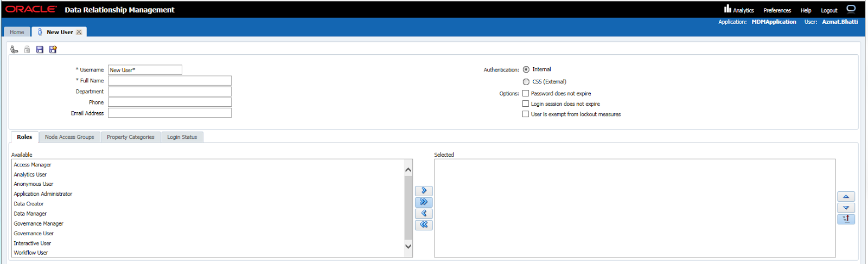Select CSS (External) authentication
This screenshot has width=868, height=264.
click(x=526, y=82)
